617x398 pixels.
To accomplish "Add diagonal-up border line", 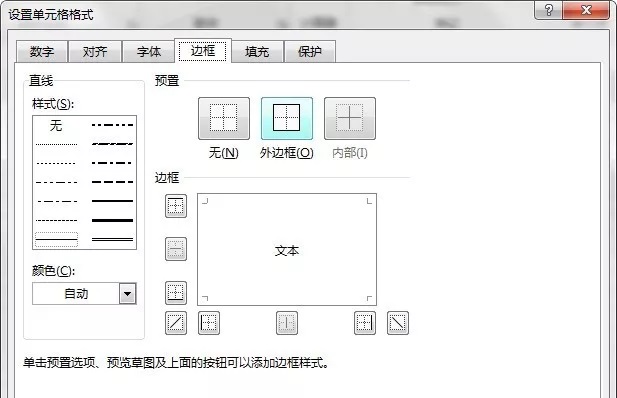I will (x=176, y=323).
